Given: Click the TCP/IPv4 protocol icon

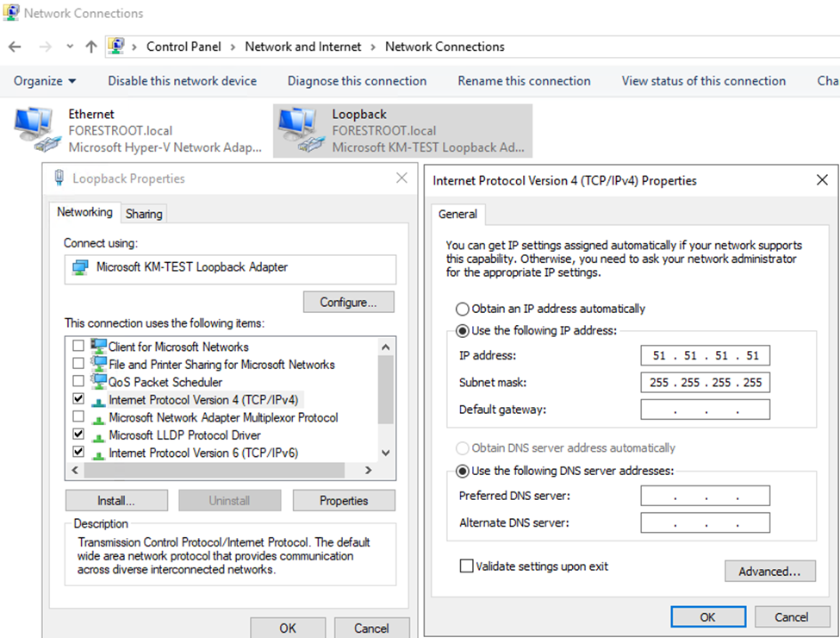Looking at the screenshot, I should pyautogui.click(x=98, y=401).
